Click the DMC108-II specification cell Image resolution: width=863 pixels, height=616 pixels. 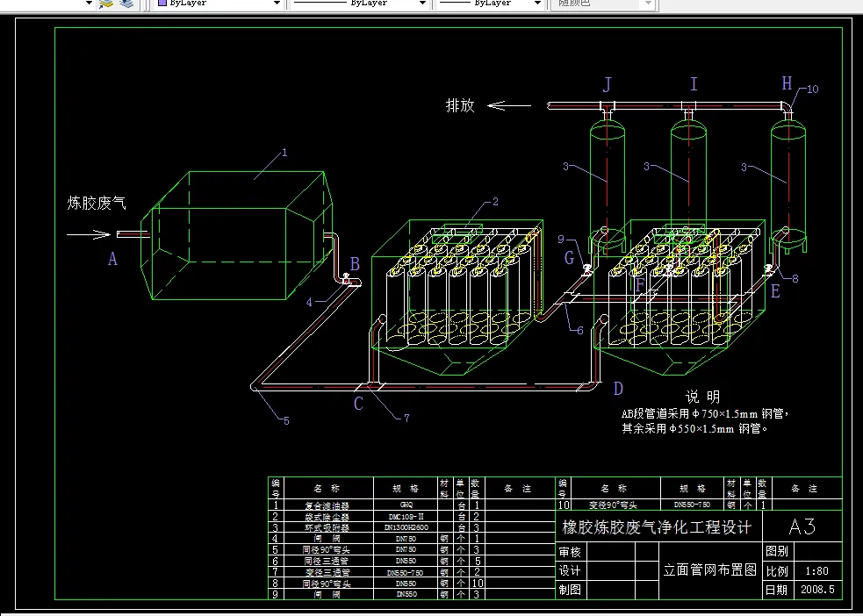pos(406,517)
